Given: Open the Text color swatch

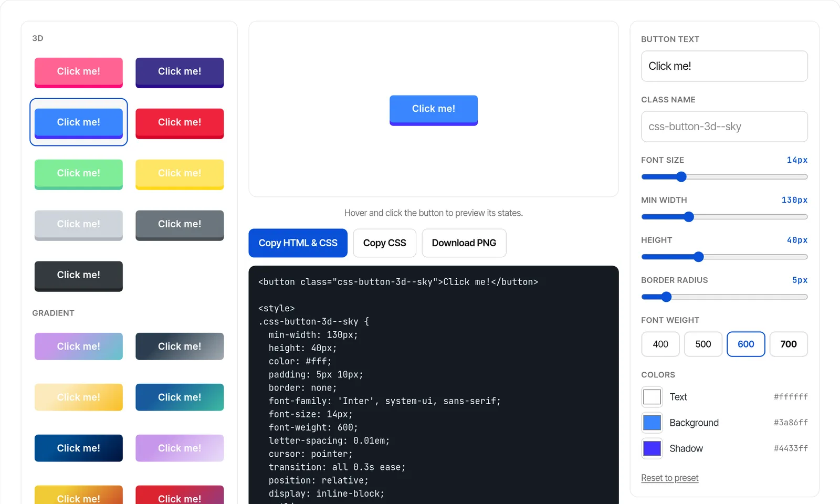Looking at the screenshot, I should coord(652,397).
